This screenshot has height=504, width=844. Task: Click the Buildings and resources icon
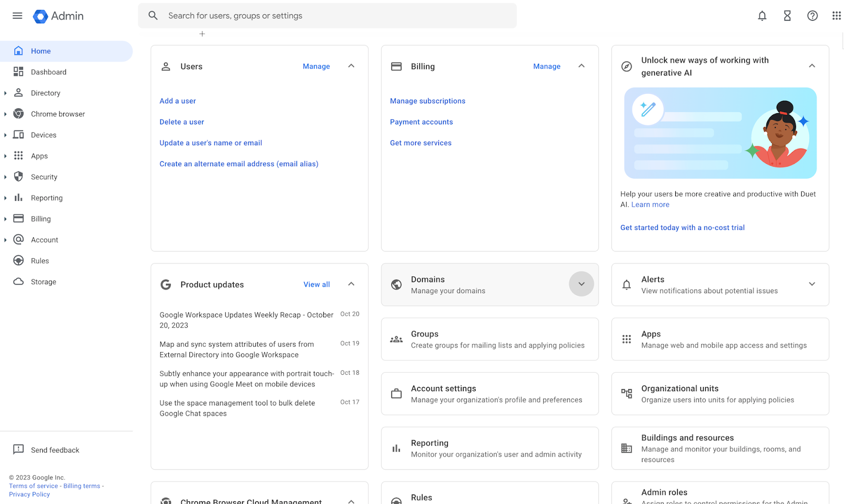coord(627,449)
